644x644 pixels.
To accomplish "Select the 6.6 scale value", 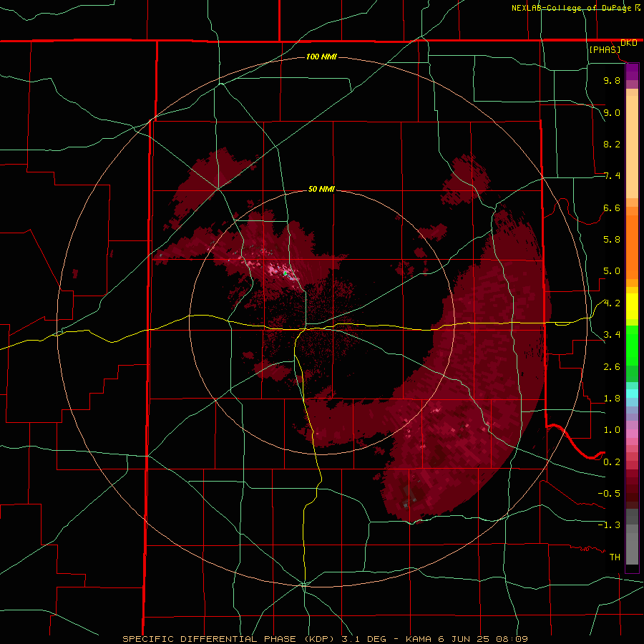I will tap(612, 208).
